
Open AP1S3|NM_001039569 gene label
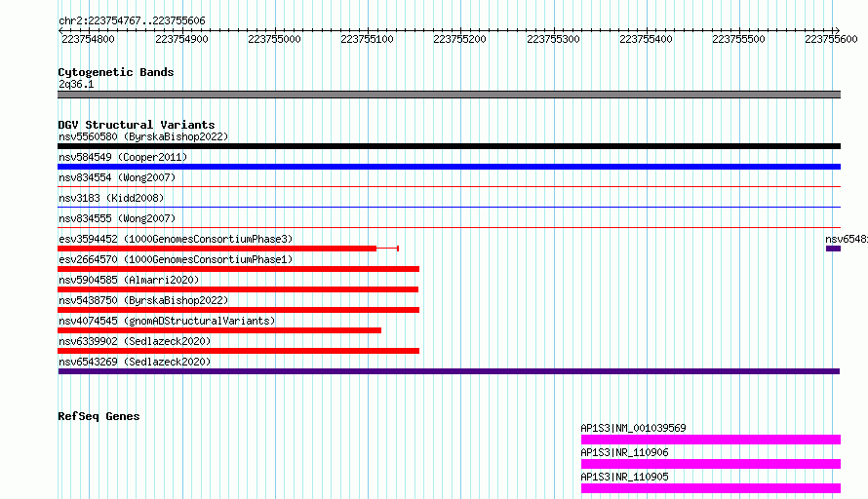[x=633, y=428]
